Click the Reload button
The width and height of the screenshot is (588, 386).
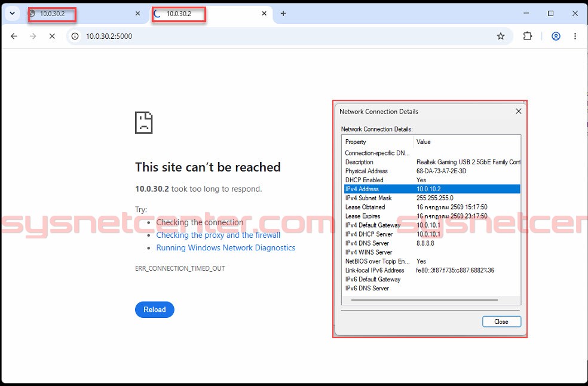click(x=155, y=310)
